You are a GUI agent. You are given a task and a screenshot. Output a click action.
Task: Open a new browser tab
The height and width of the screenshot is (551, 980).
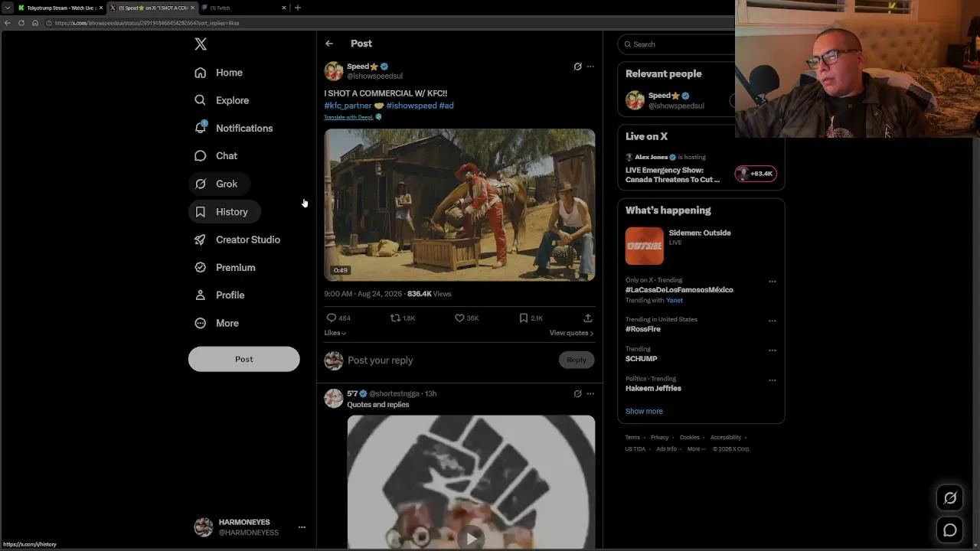pyautogui.click(x=298, y=8)
